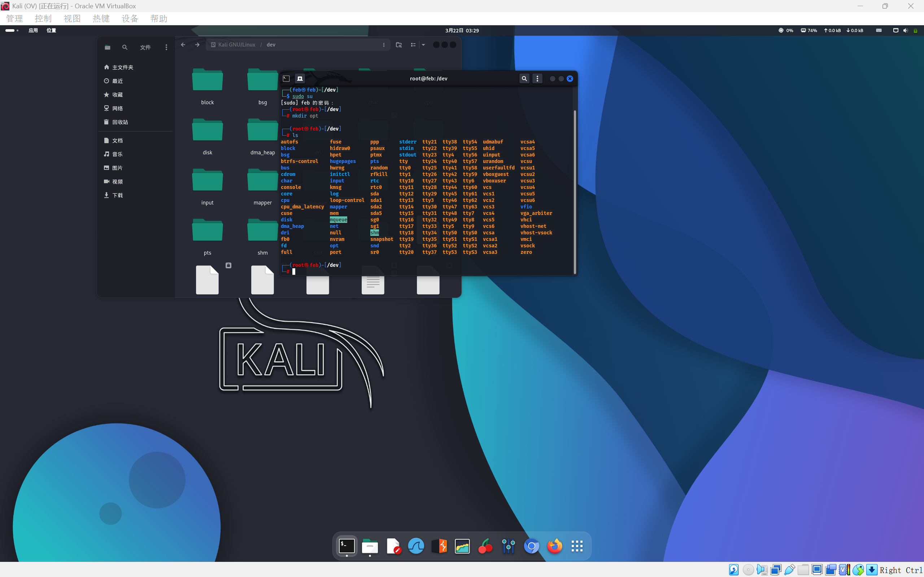Open terminal kebab options menu
Screen dimensions: 924x577
click(537, 79)
